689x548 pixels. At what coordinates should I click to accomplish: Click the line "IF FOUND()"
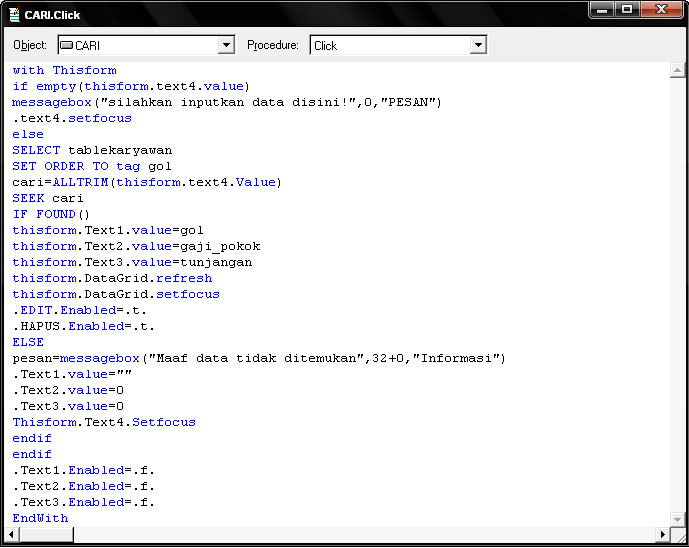[x=51, y=214]
